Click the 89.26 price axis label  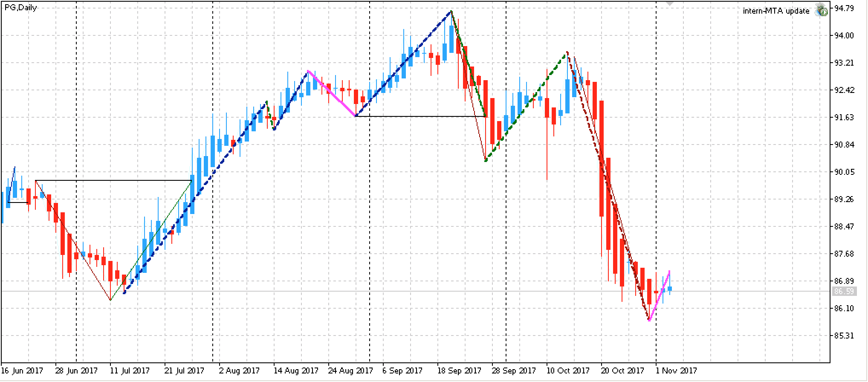(x=844, y=199)
